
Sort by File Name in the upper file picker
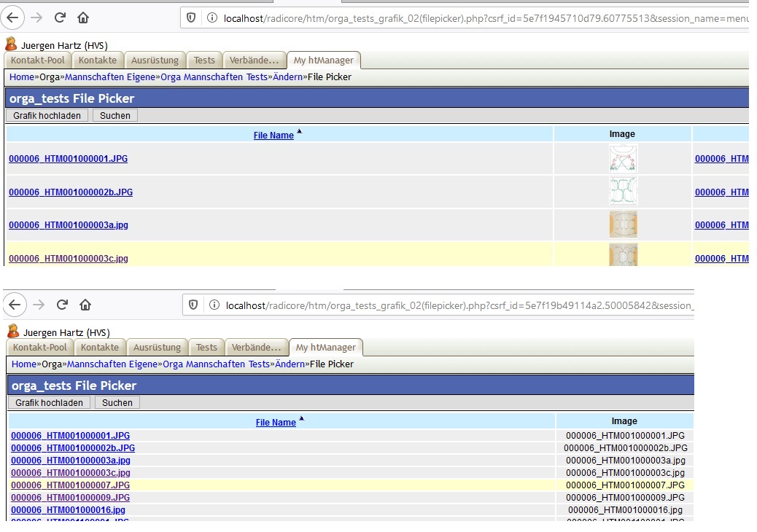[273, 135]
